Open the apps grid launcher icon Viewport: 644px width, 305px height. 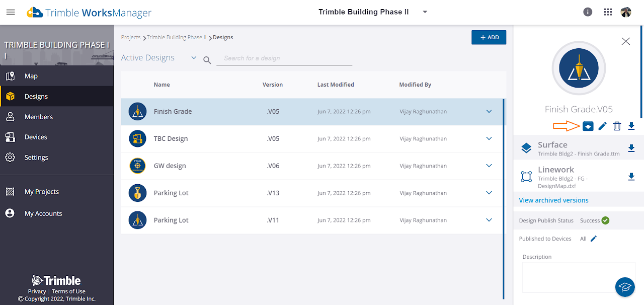(x=608, y=12)
